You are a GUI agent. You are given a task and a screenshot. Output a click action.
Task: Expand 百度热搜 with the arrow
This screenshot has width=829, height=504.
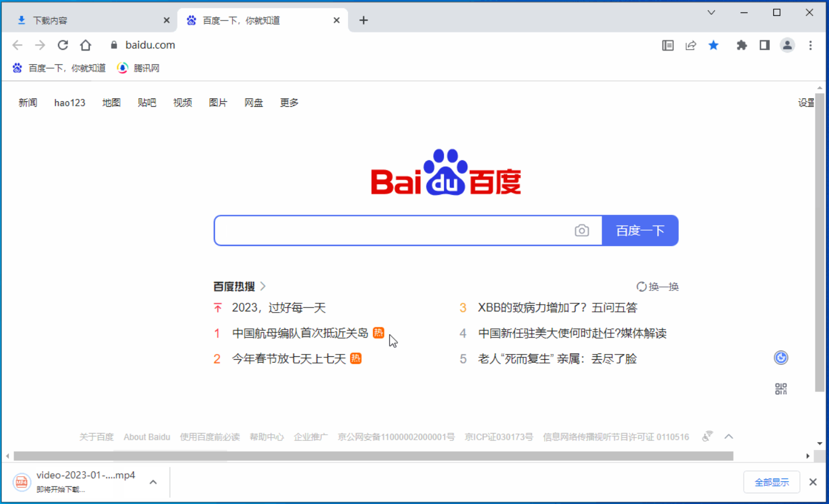coord(263,286)
